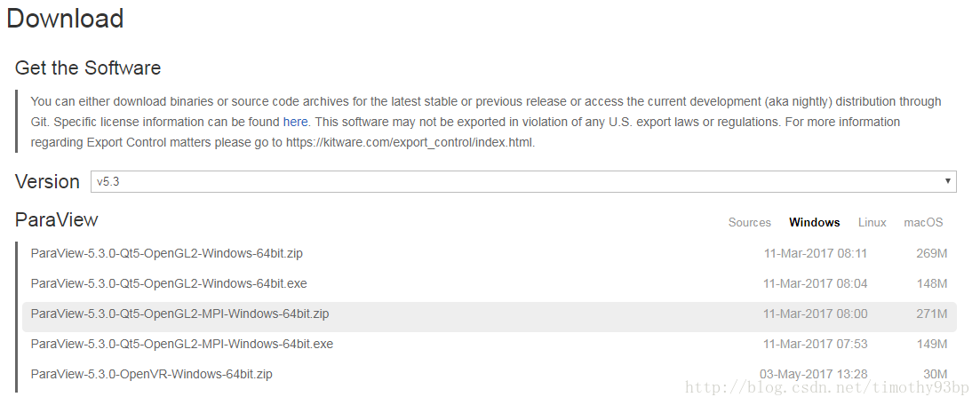Click the kitware.com export control URL text
The width and height of the screenshot is (980, 405).
coord(410,142)
